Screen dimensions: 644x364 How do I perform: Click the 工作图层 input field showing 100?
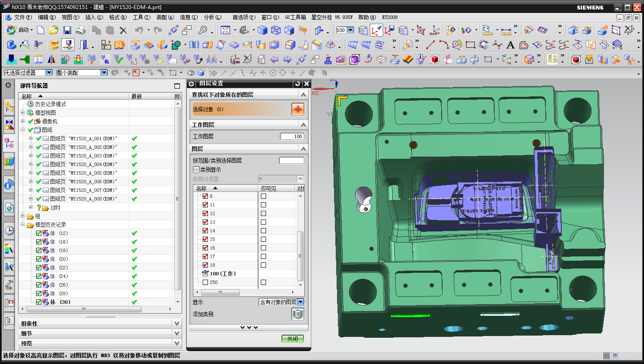pyautogui.click(x=292, y=136)
